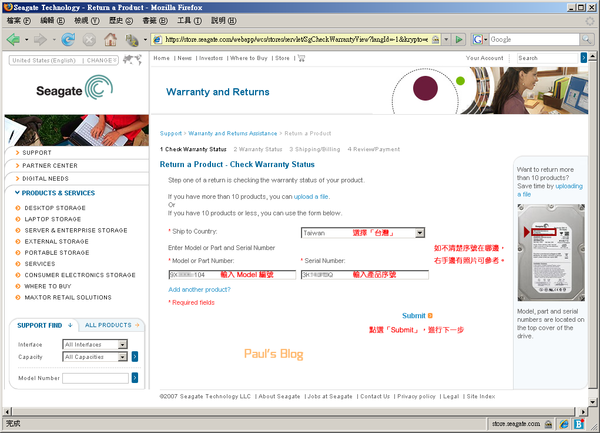Click the horizontal scrollbar right arrow
The image size is (600, 433).
click(583, 412)
